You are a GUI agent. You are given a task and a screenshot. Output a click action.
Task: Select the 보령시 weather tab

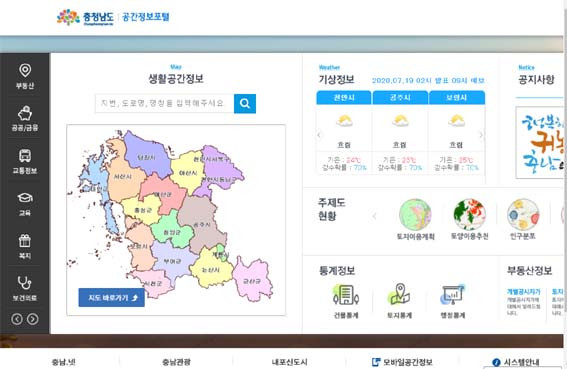pyautogui.click(x=457, y=98)
